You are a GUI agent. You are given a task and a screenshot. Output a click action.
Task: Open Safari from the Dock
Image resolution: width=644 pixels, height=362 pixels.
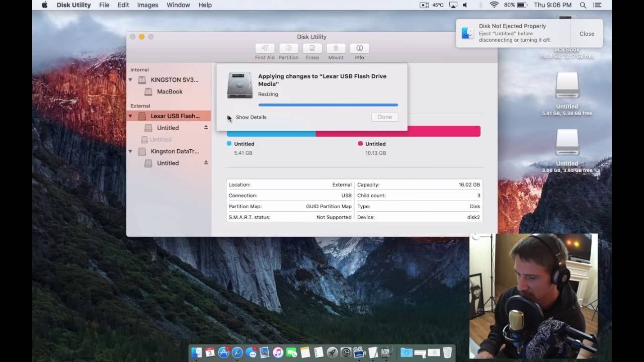[237, 352]
